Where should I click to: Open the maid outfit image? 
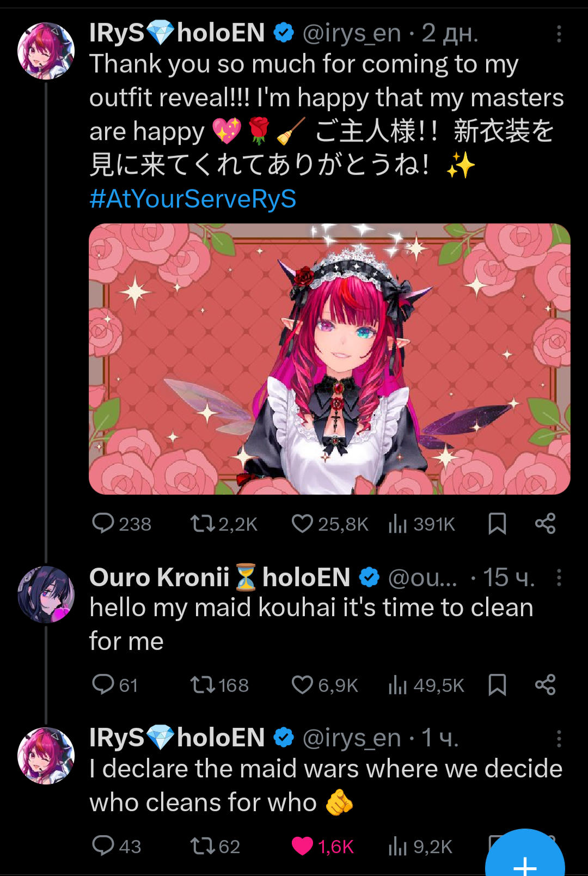coord(329,358)
